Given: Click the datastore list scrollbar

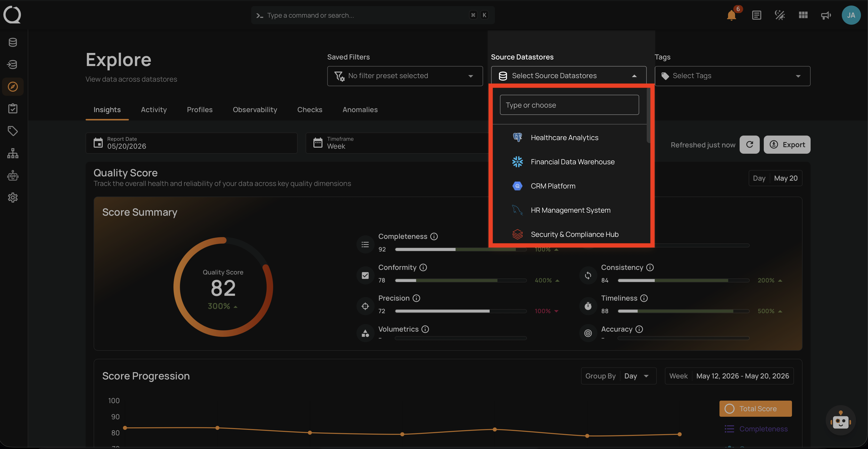Looking at the screenshot, I should (x=648, y=115).
